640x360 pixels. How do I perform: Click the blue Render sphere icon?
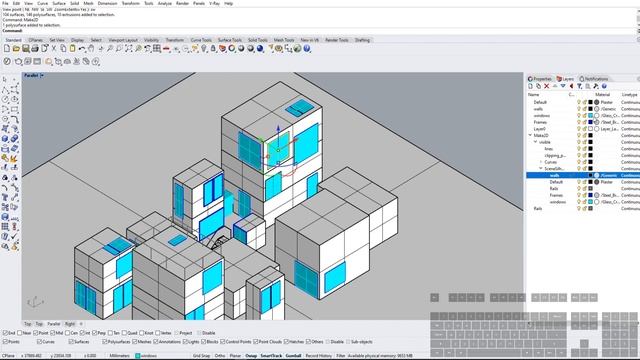coord(260,49)
